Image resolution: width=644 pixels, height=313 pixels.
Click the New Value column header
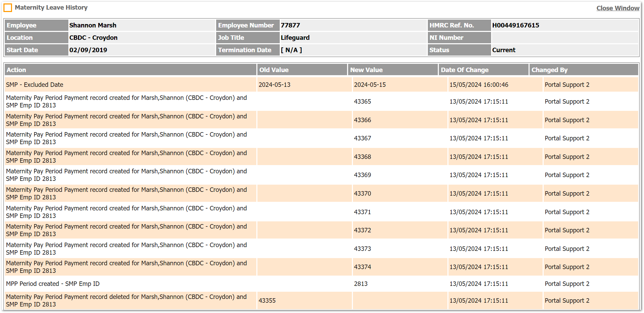click(366, 70)
